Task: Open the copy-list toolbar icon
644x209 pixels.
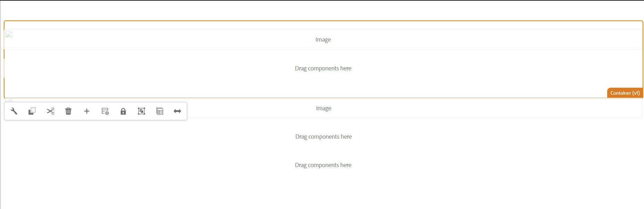Action: tap(159, 111)
